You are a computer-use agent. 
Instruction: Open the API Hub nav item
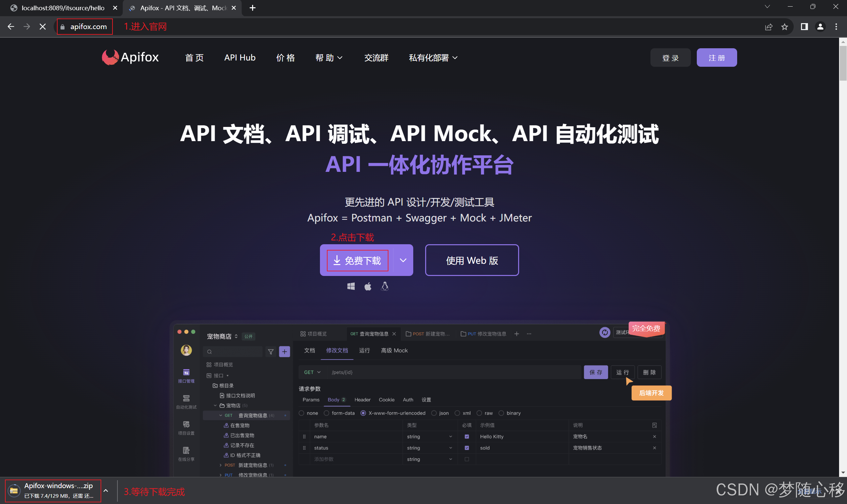coord(240,58)
